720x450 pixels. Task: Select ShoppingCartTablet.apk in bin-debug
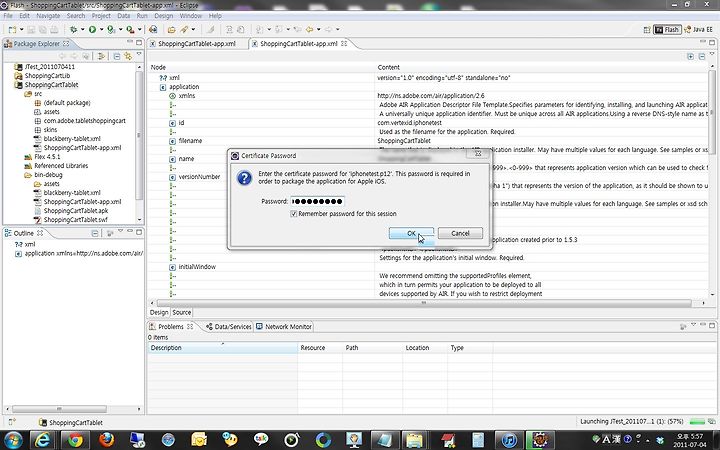click(x=76, y=211)
